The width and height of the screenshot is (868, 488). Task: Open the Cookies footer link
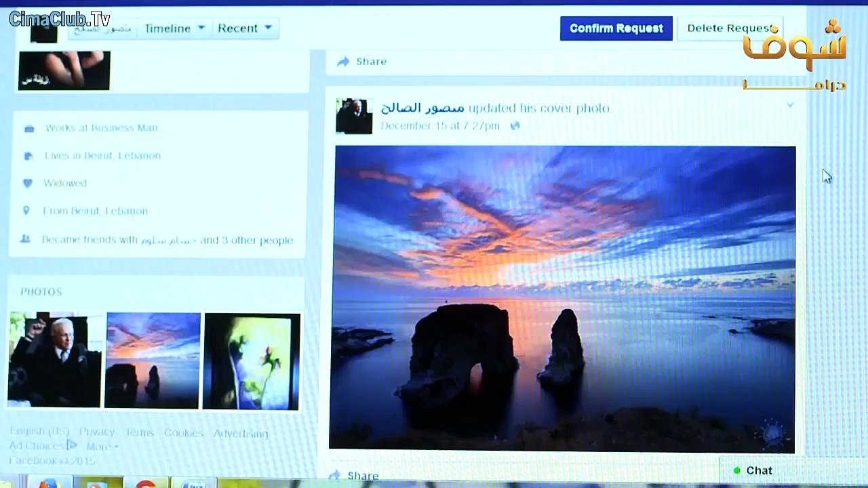click(x=184, y=433)
